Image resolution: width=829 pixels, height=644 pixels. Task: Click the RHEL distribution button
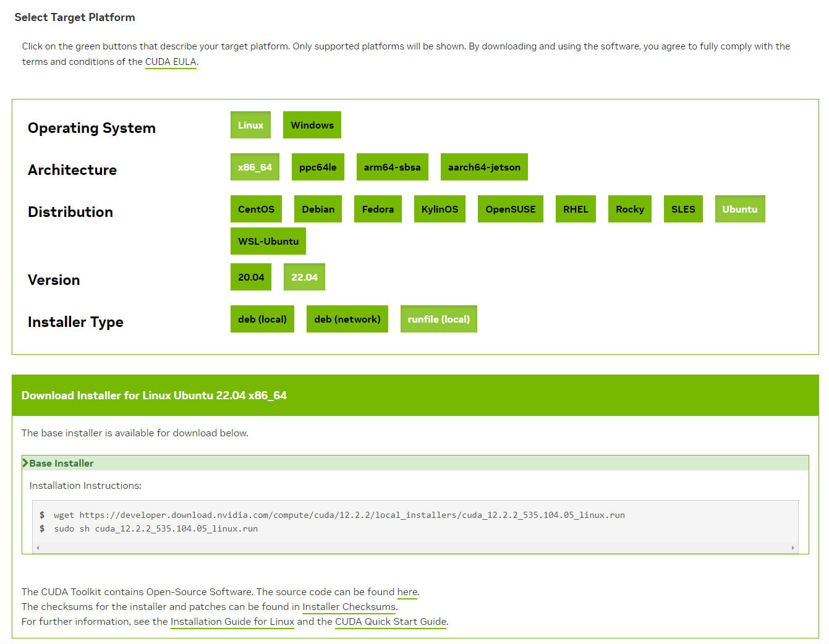pos(576,209)
